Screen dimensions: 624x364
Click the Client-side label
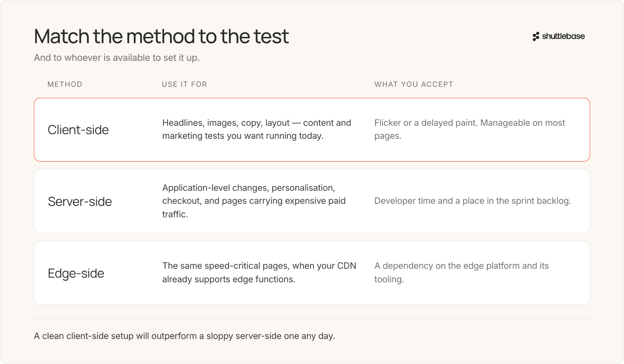pos(78,130)
